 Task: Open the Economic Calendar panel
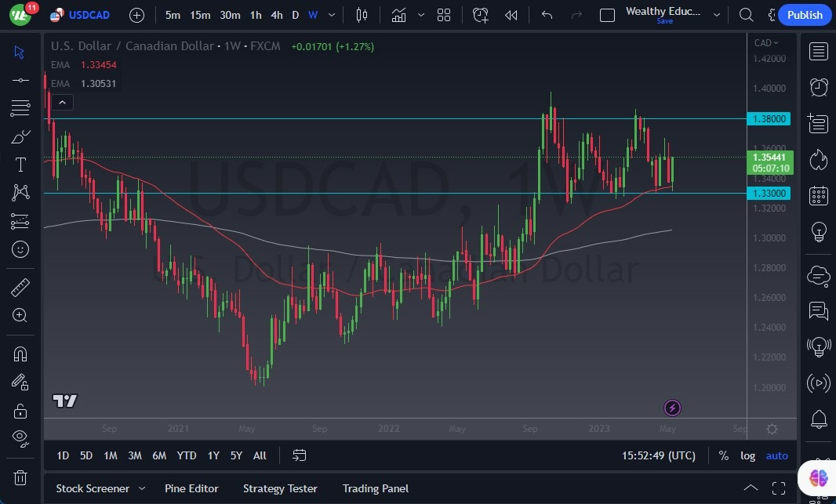point(818,195)
